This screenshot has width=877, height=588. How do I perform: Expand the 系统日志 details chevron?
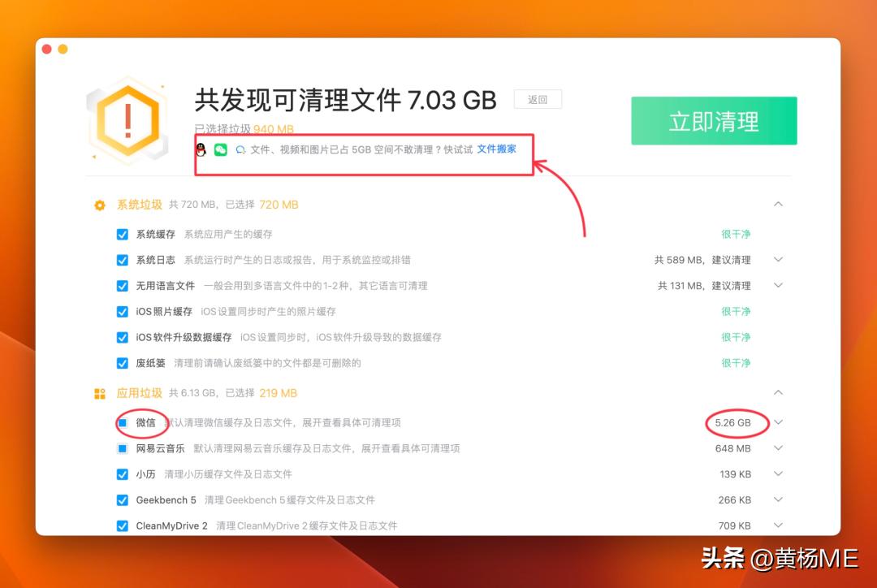point(779,260)
